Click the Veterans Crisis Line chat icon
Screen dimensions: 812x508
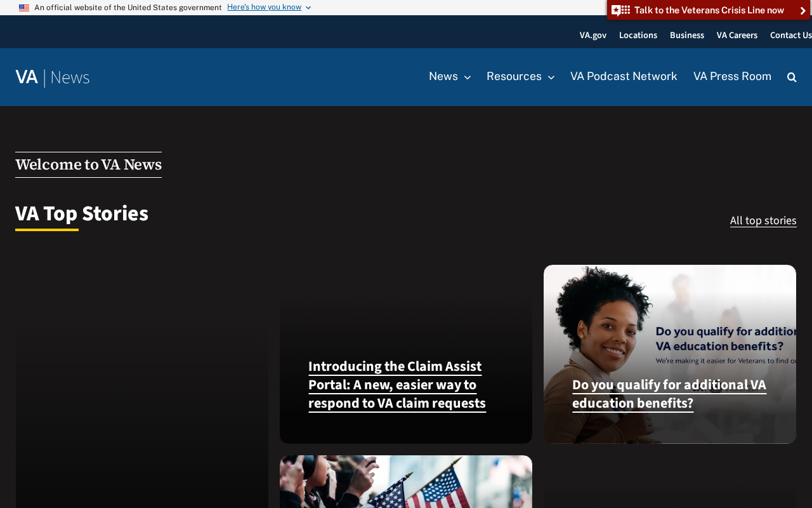point(621,10)
